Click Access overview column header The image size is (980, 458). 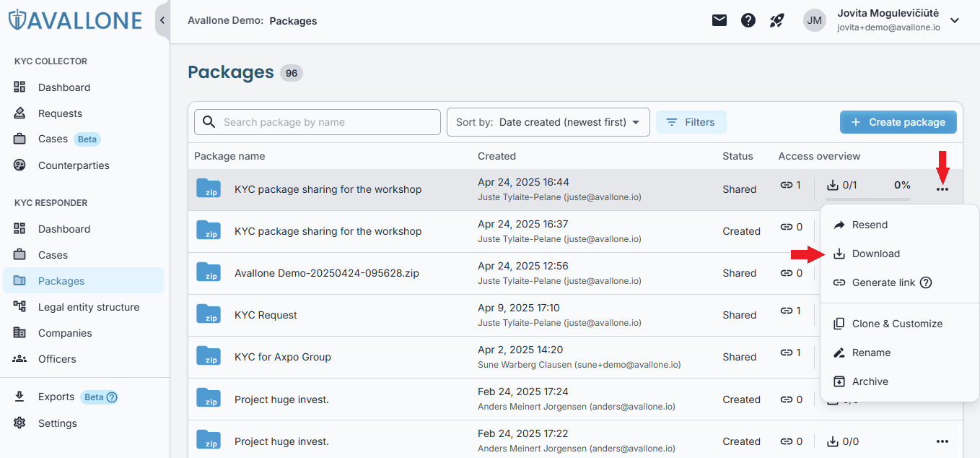click(819, 156)
